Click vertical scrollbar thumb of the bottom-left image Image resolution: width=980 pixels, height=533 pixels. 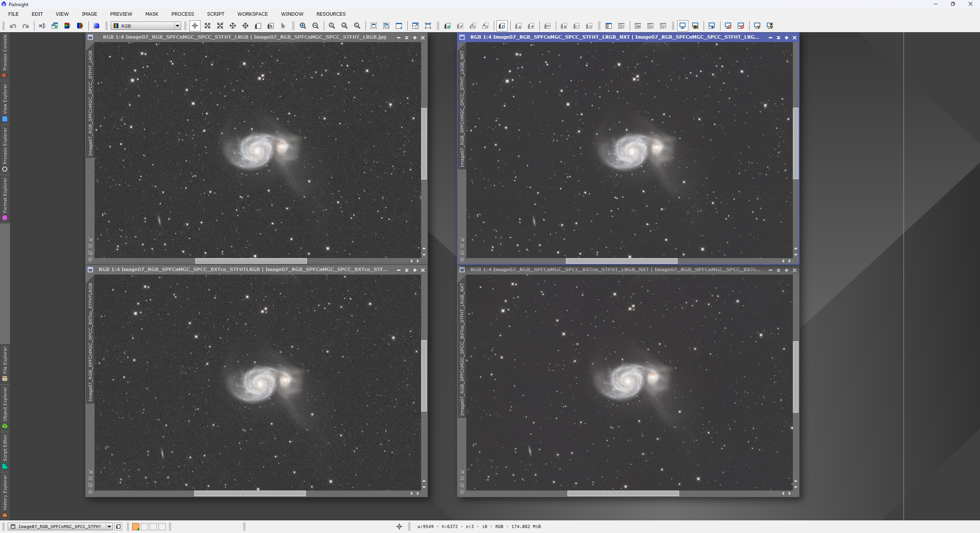pyautogui.click(x=424, y=376)
